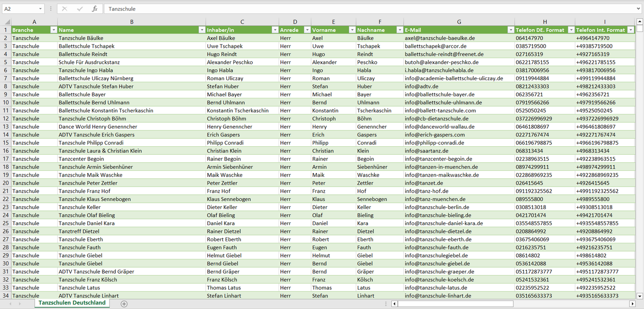This screenshot has width=644, height=309.
Task: Select the Tanzschulen Deutschland sheet tab
Action: [72, 303]
